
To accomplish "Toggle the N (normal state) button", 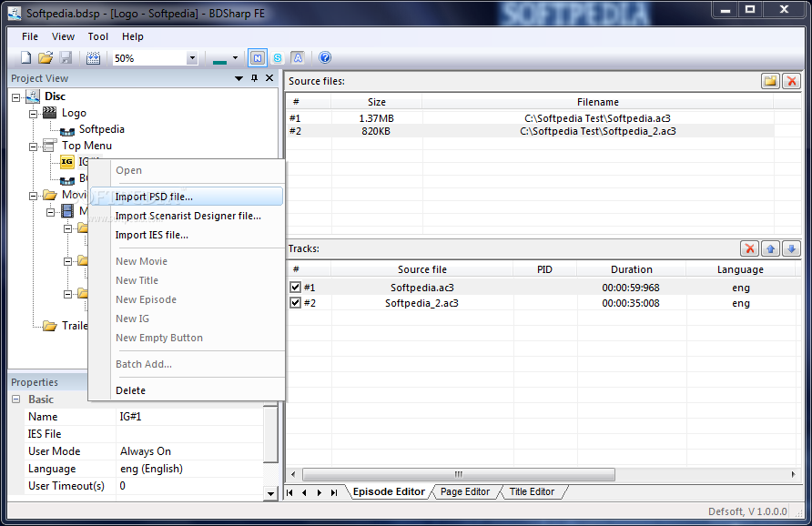I will tap(258, 58).
